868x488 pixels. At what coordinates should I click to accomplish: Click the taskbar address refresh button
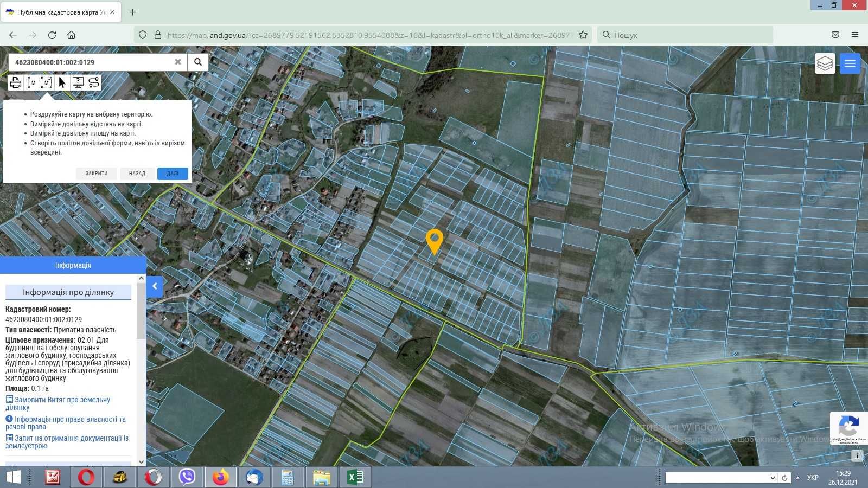[x=784, y=478]
